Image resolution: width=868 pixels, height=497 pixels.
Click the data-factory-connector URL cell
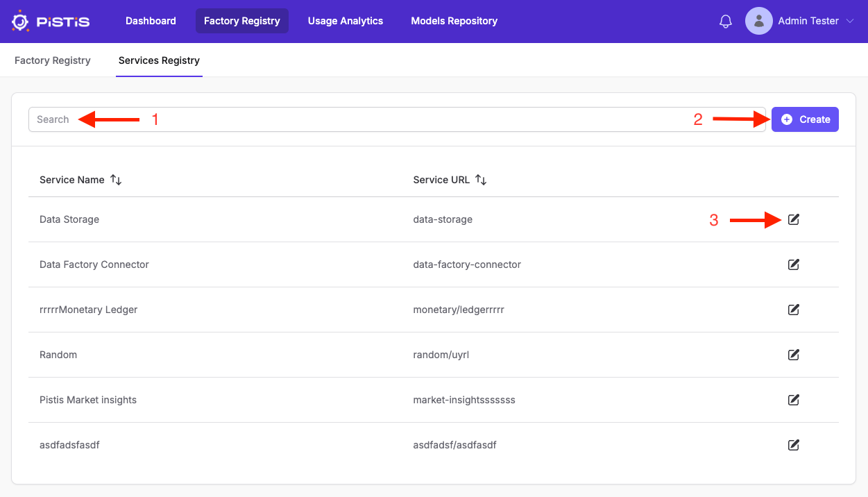[467, 264]
